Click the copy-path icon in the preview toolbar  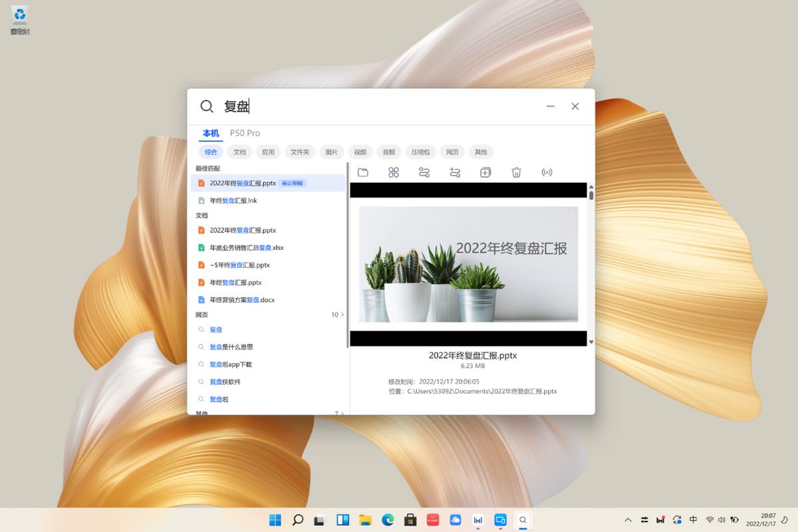point(424,172)
